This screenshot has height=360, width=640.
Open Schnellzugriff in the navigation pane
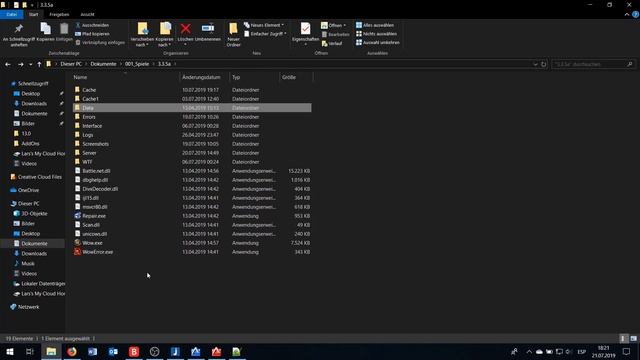(x=33, y=83)
